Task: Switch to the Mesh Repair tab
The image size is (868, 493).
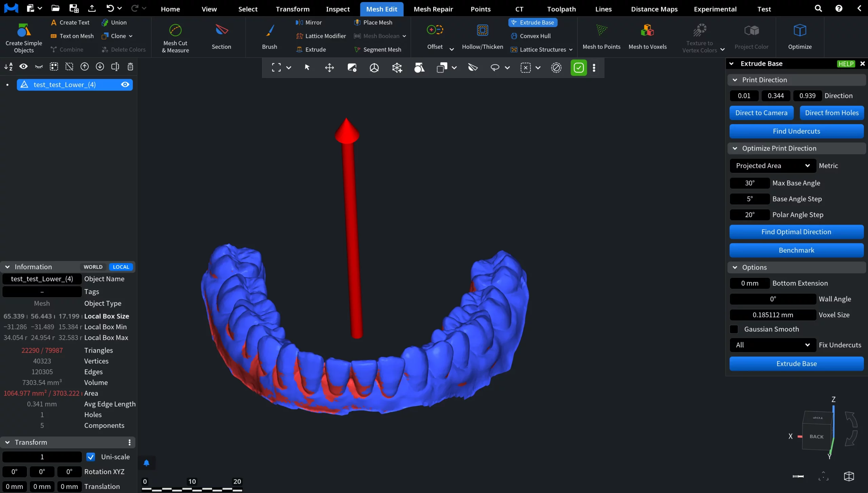Action: (433, 9)
